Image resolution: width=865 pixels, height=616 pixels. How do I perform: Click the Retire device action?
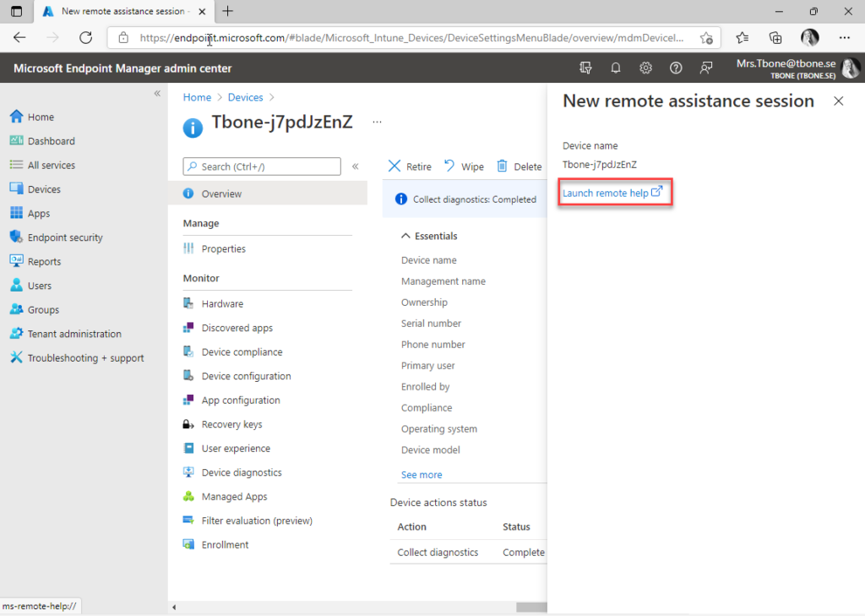410,166
